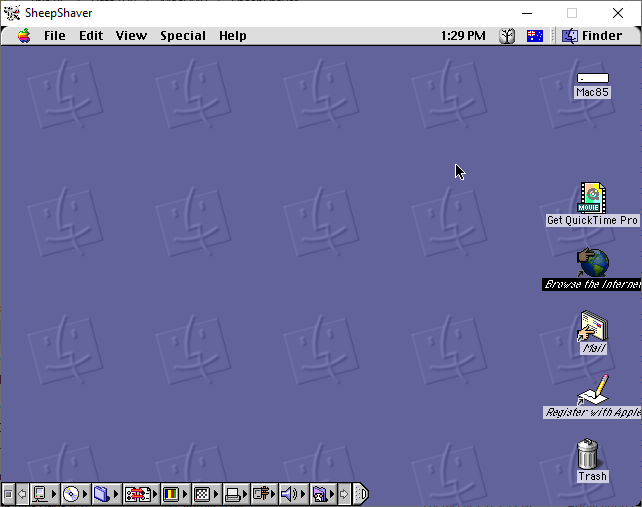Viewport: 642px width, 507px height.
Task: Open the Special menu
Action: (x=183, y=36)
